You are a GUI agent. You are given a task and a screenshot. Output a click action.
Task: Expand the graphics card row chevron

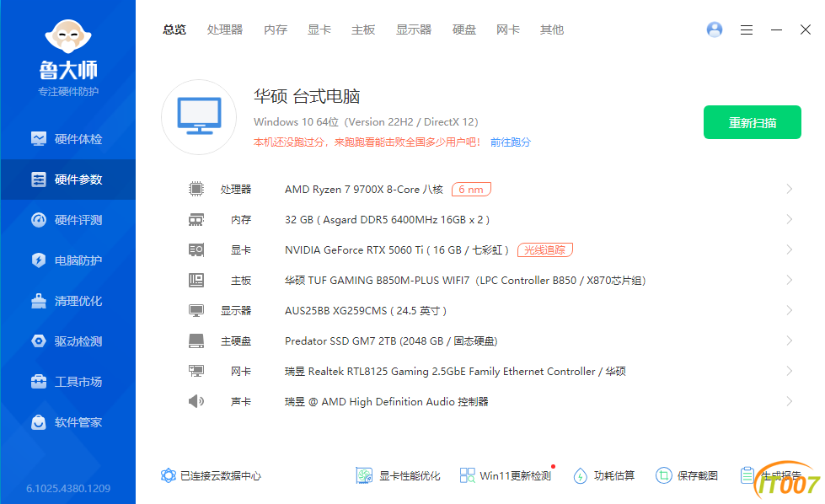click(x=789, y=249)
